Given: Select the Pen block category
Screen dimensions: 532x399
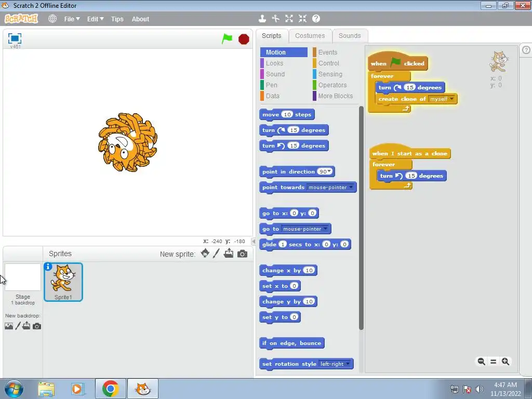Looking at the screenshot, I should 271,85.
